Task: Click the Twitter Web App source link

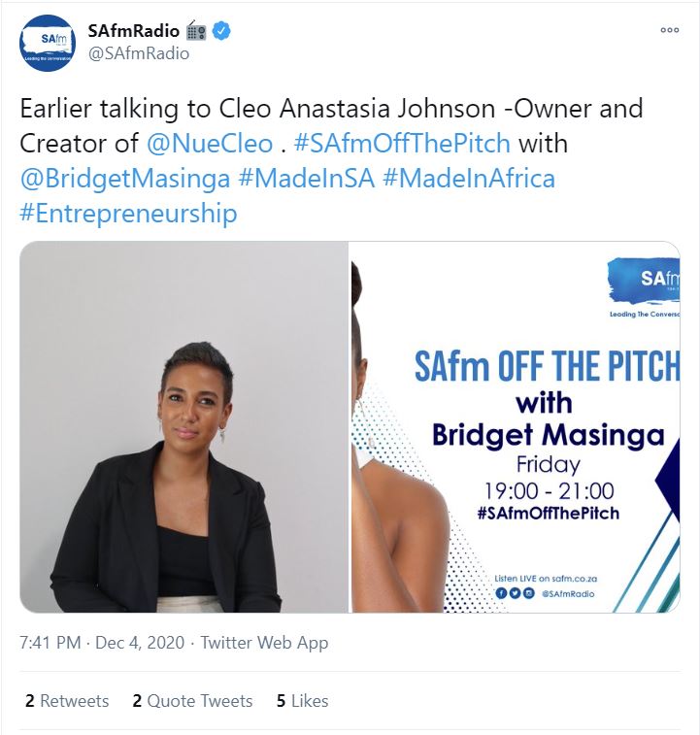Action: tap(264, 643)
